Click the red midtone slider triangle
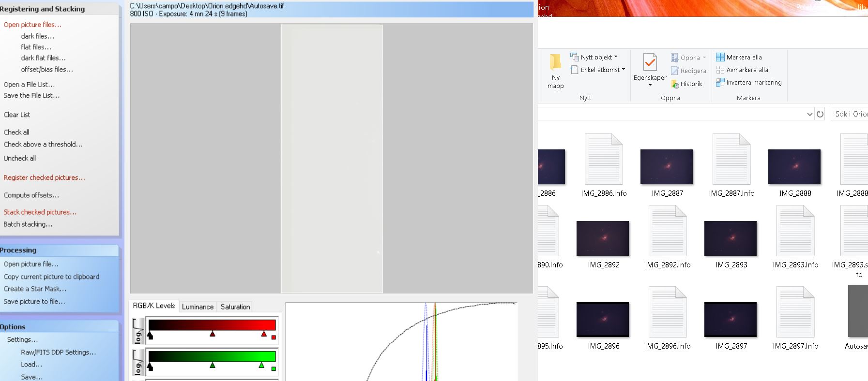The height and width of the screenshot is (381, 868). pos(212,334)
